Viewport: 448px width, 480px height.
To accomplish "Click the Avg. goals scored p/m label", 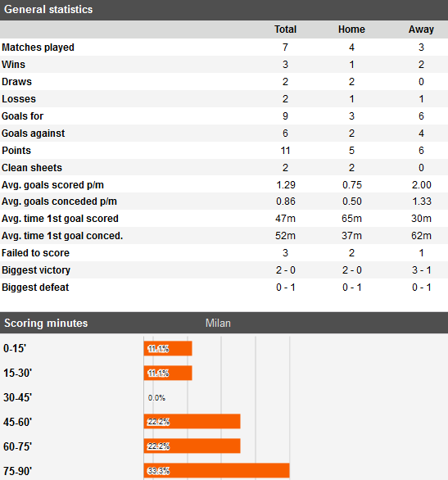I will 52,185.
